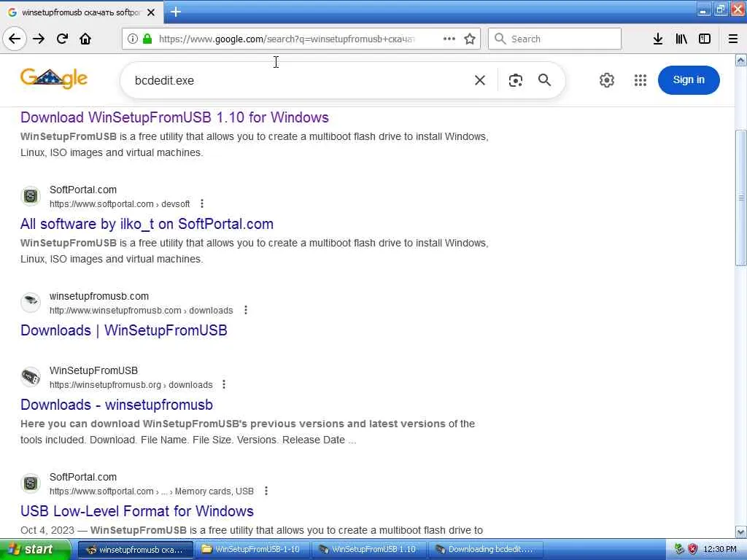Screen dimensions: 747x560
Task: Open page actions three-dot menu in address bar
Action: [x=449, y=39]
